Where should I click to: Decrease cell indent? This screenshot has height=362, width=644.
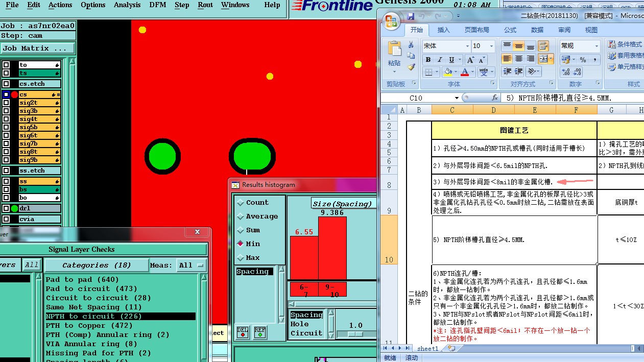(x=506, y=71)
